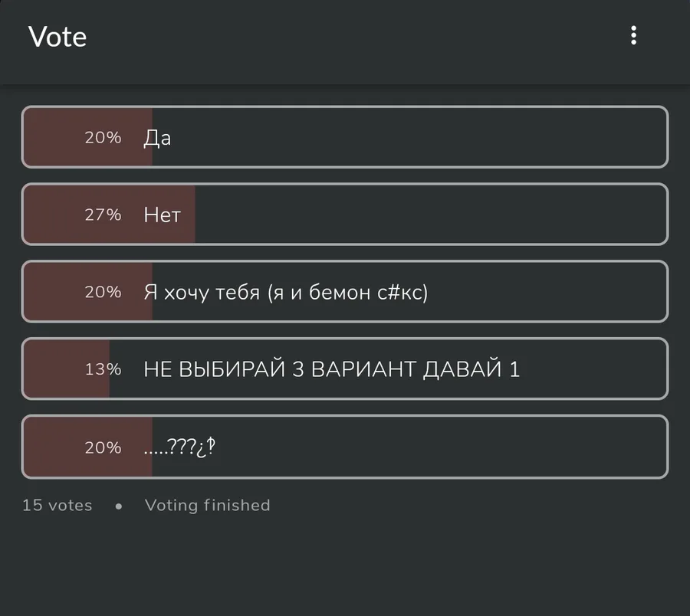
Task: Click the bullet separator beside "15 votes"
Action: point(119,506)
